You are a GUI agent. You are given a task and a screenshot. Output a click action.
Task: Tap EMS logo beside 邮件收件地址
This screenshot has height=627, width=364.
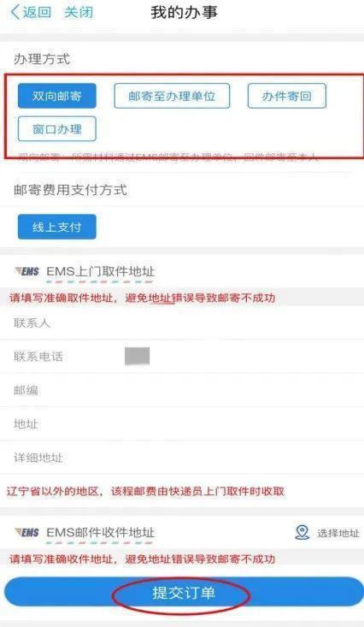(x=27, y=532)
